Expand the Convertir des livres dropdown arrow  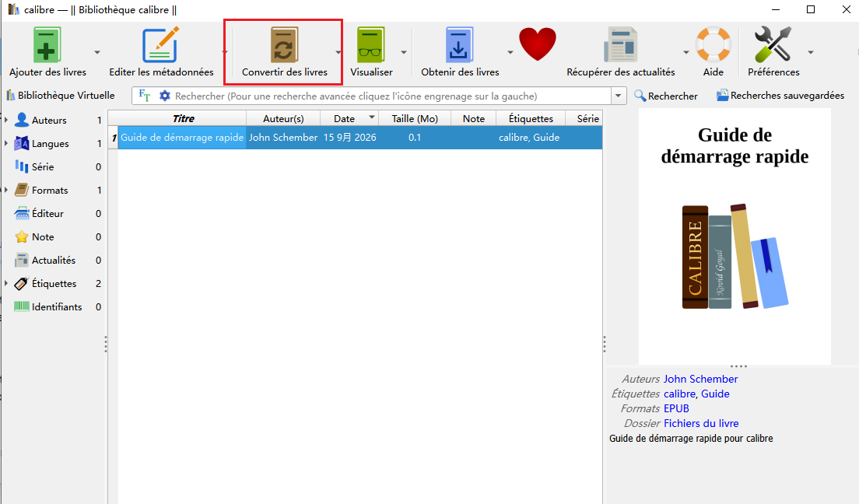tap(338, 53)
